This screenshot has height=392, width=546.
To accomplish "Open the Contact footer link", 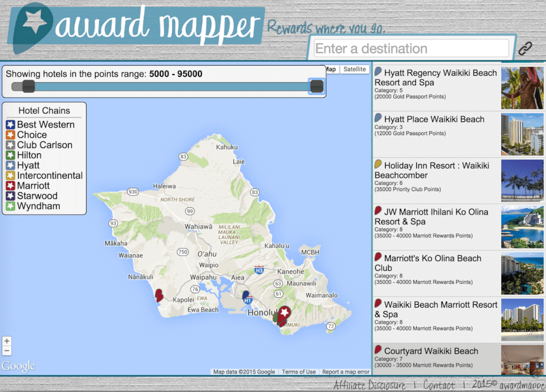I will click(439, 385).
